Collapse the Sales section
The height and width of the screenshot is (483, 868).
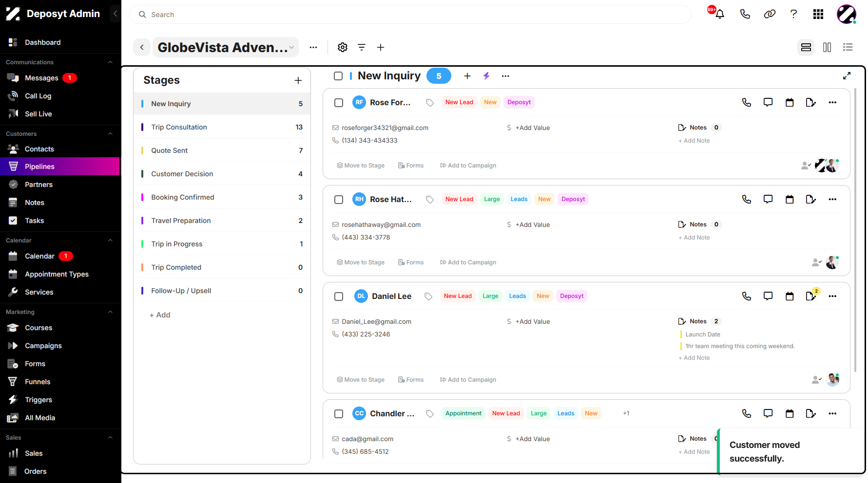pos(110,438)
